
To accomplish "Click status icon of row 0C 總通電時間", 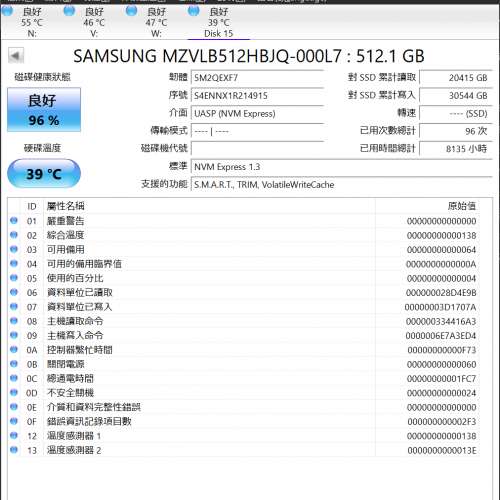I will pos(14,378).
